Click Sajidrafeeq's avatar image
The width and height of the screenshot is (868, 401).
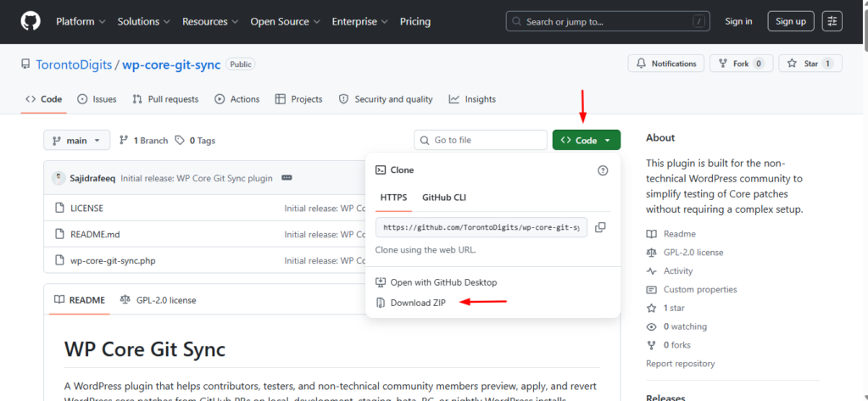pyautogui.click(x=58, y=178)
